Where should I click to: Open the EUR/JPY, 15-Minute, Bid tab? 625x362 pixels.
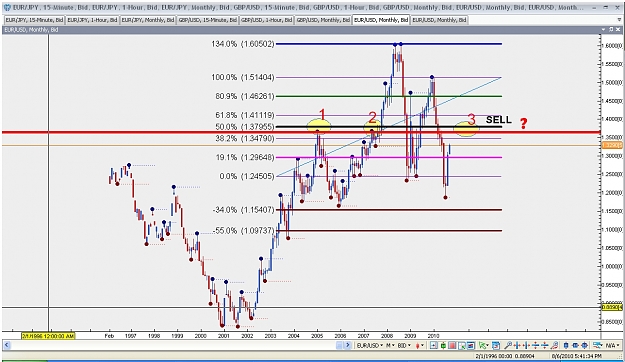pyautogui.click(x=34, y=20)
